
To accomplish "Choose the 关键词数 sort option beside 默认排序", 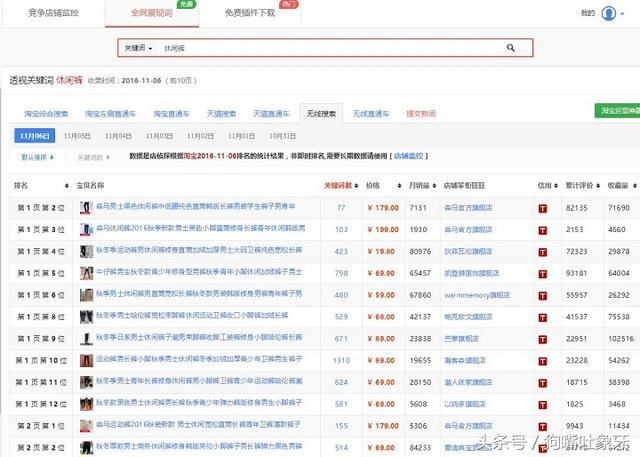I will [x=93, y=157].
